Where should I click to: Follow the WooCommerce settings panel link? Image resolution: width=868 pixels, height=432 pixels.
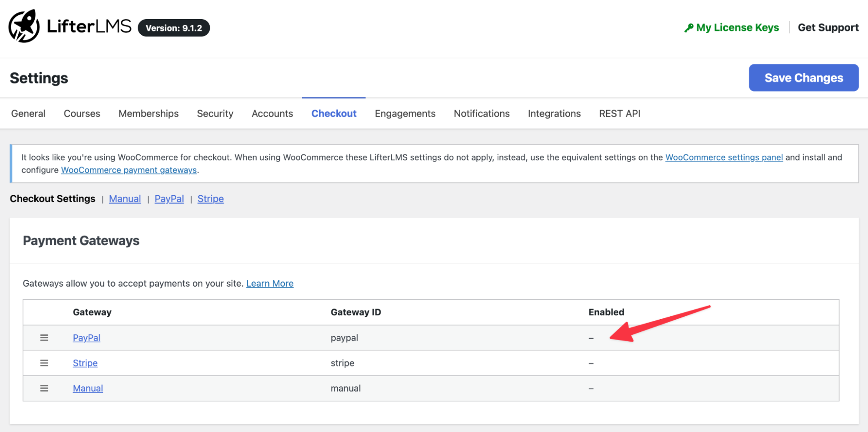724,157
